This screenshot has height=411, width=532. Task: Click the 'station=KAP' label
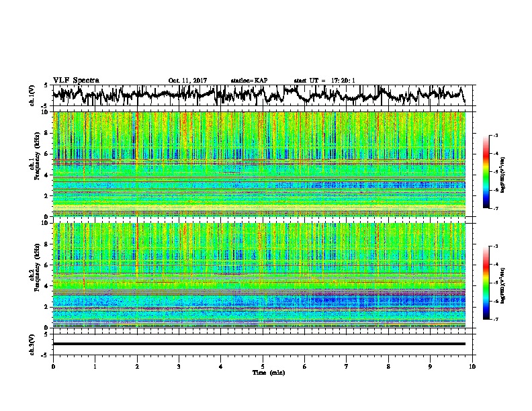pos(249,81)
